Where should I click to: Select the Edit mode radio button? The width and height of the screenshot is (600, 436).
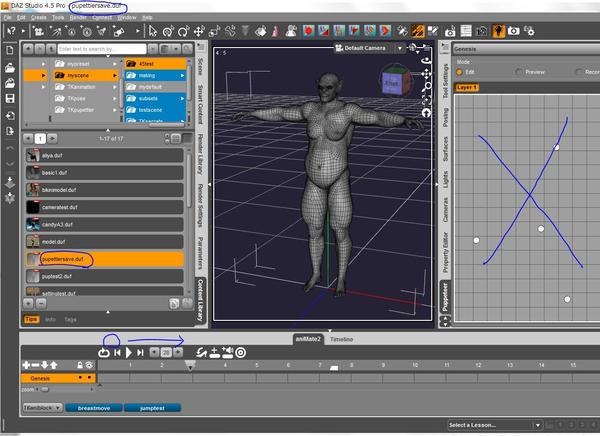(459, 72)
